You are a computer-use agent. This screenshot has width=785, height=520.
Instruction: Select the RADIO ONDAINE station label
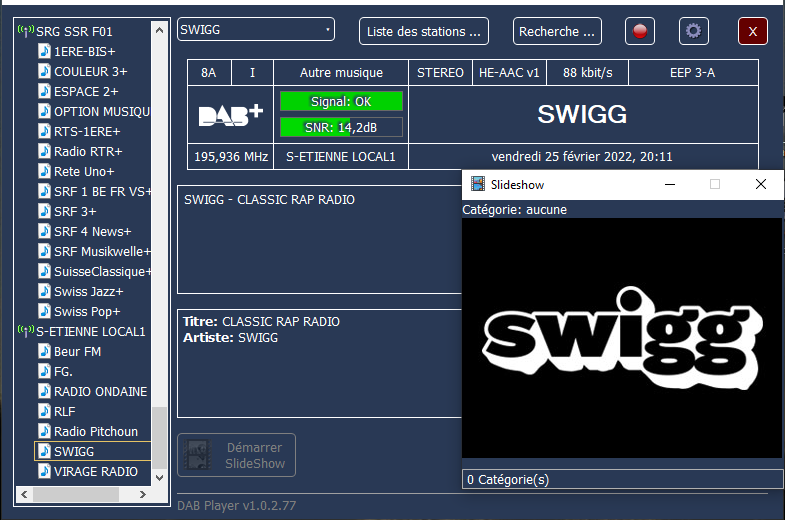point(101,392)
